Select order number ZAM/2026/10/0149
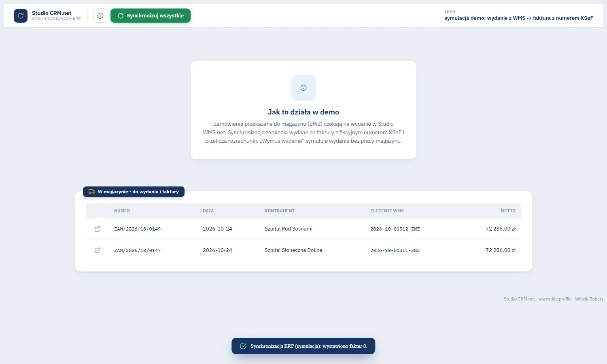Viewport: 607px width, 364px height. 137,229
